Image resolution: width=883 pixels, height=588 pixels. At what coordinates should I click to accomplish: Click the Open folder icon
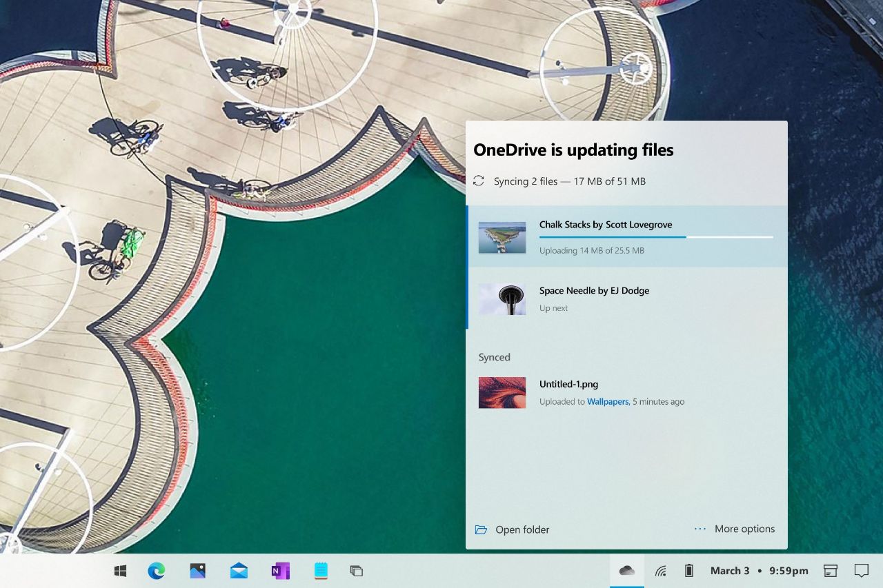pos(481,529)
